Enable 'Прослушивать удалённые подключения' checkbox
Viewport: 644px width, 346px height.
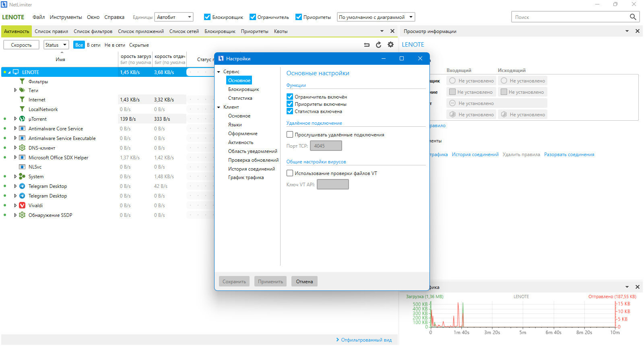click(x=290, y=134)
